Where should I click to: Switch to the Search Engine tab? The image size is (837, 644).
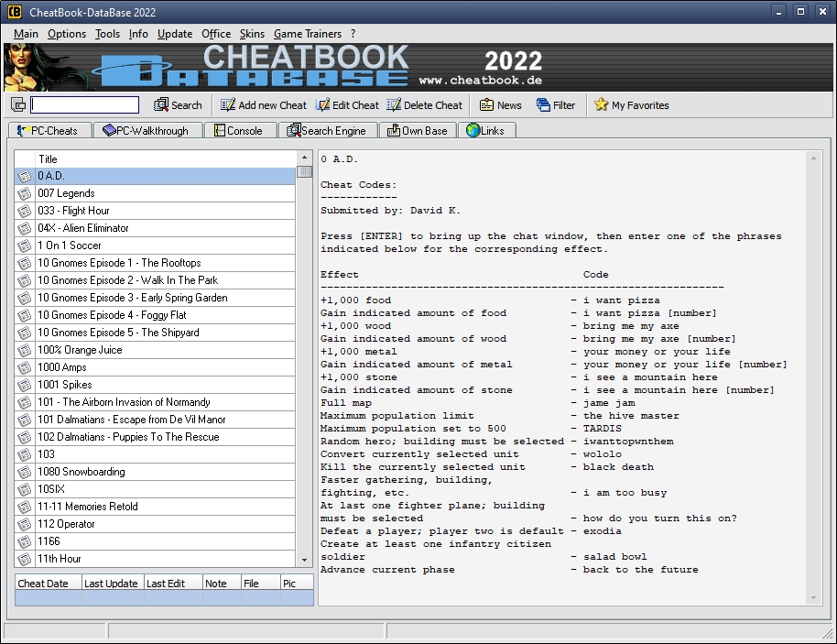(x=326, y=130)
